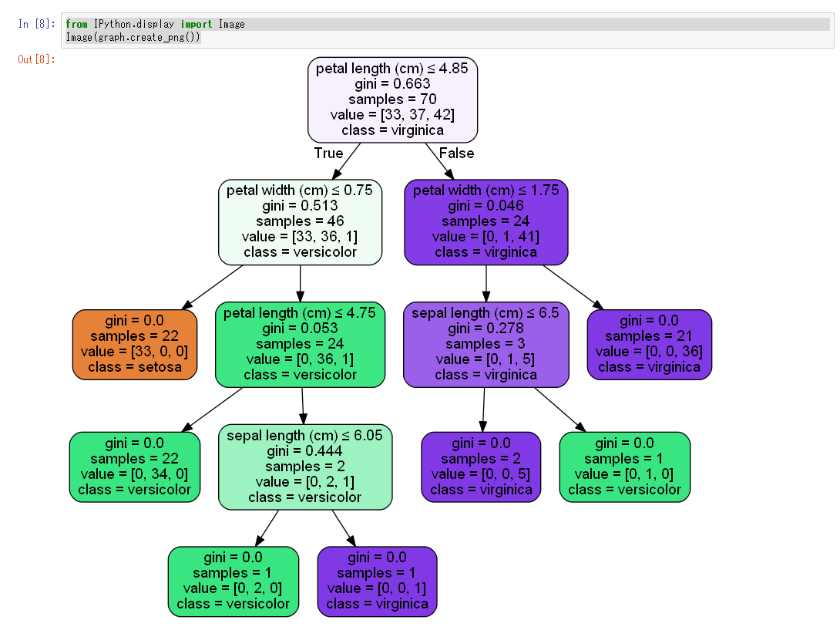Select the virginica leaf with samples = 36

[650, 344]
